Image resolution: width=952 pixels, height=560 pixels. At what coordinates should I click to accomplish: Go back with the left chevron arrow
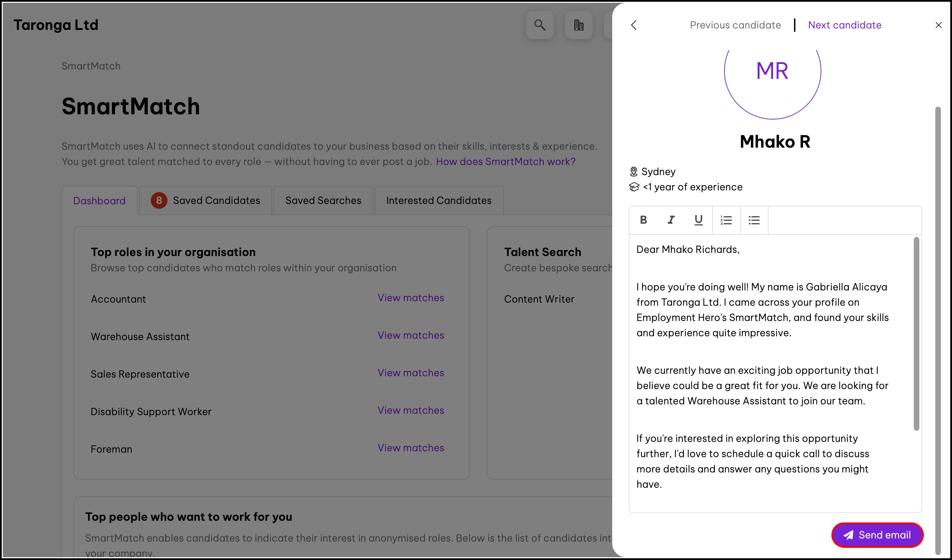(x=634, y=25)
